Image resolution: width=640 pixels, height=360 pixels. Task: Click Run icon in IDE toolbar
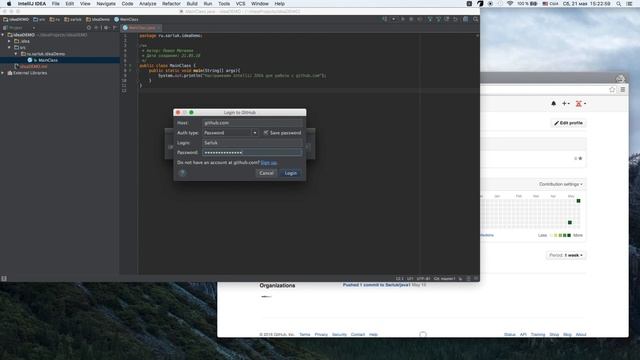[x=402, y=19]
